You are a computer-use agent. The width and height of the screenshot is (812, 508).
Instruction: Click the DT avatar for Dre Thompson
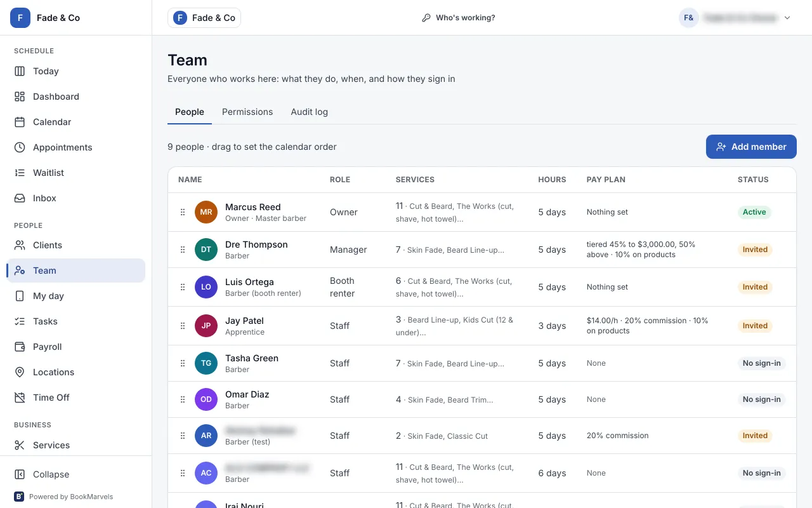tap(206, 250)
